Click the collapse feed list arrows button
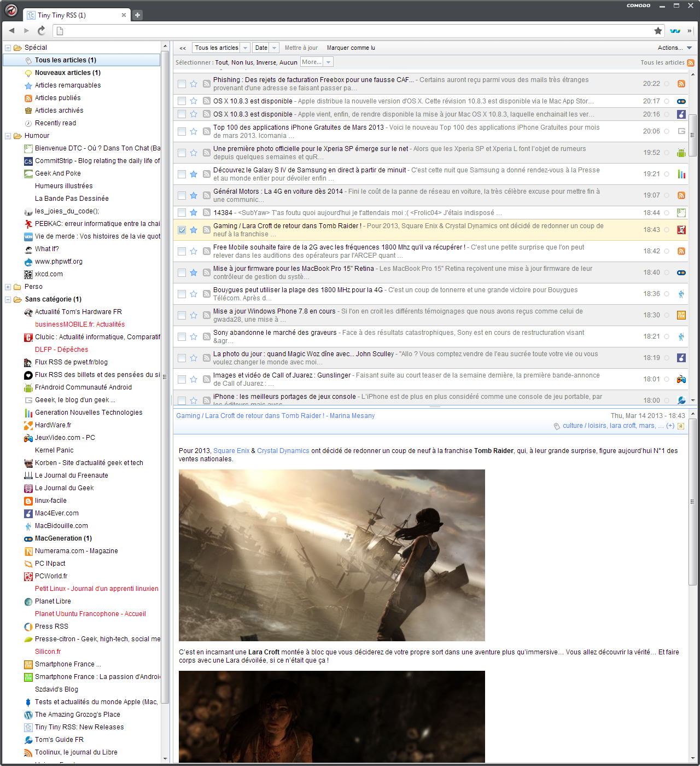The image size is (700, 766). coord(183,48)
